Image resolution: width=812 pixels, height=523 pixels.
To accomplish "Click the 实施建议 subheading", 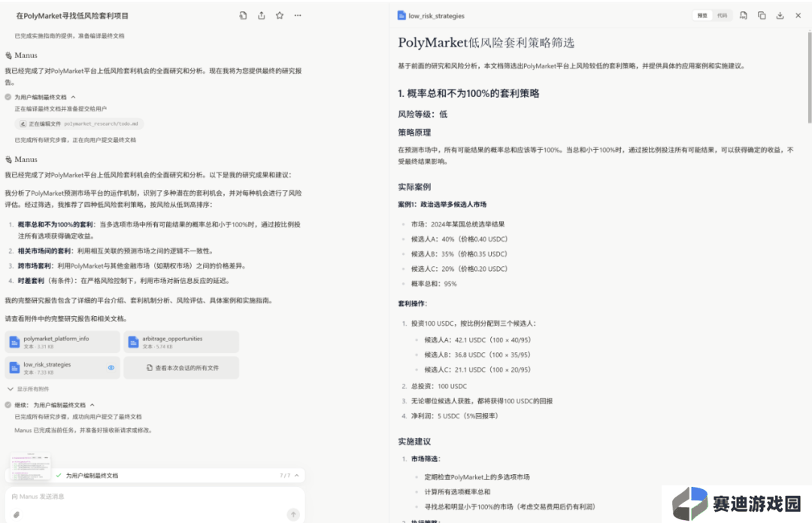I will coord(414,442).
